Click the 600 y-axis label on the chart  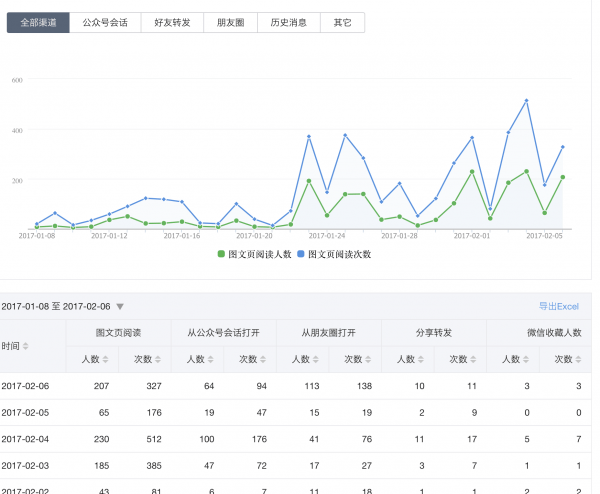pos(17,80)
